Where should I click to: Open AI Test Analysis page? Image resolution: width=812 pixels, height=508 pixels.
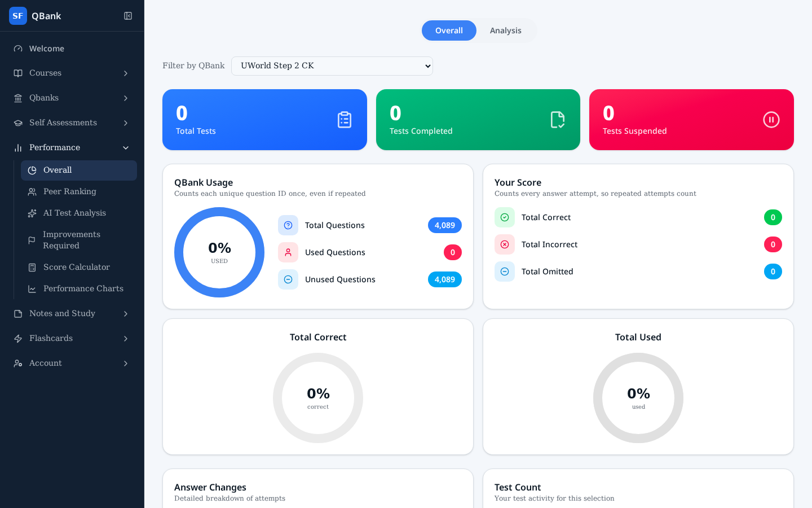click(79, 213)
